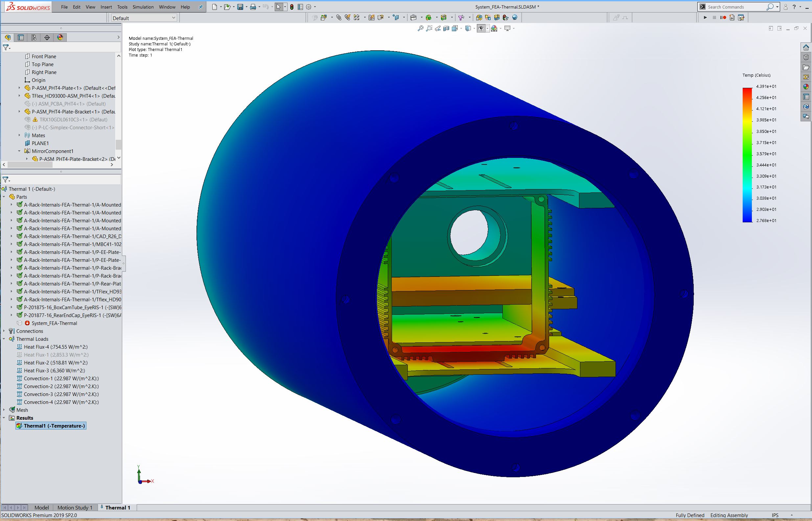Click the login user silhouette icon
Image resolution: width=812 pixels, height=521 pixels.
[x=786, y=7]
